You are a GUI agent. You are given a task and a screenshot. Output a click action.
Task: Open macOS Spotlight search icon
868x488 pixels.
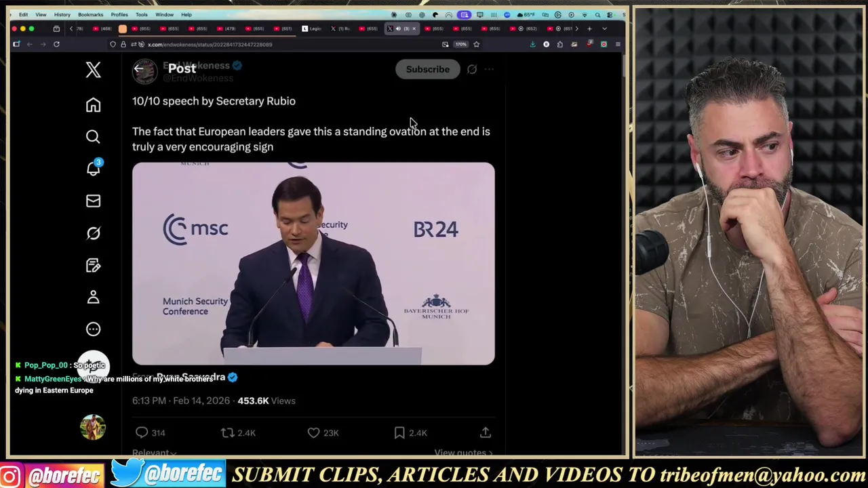[x=597, y=15]
